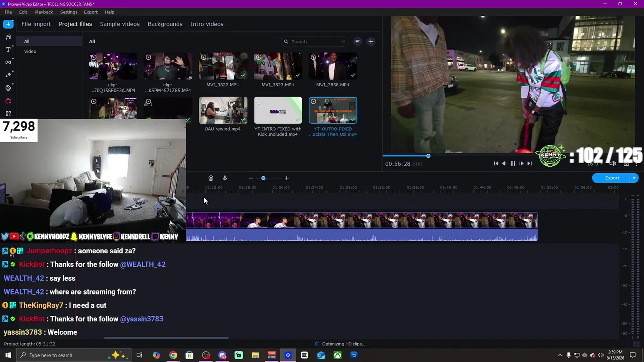Select the MVI_3823.MP4 thumbnail
The height and width of the screenshot is (362, 644).
click(x=278, y=66)
